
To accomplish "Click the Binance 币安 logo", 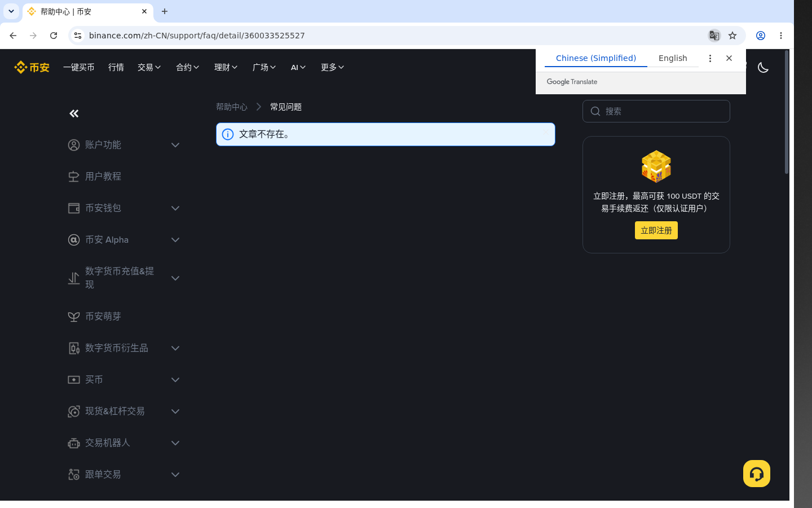I will click(32, 67).
